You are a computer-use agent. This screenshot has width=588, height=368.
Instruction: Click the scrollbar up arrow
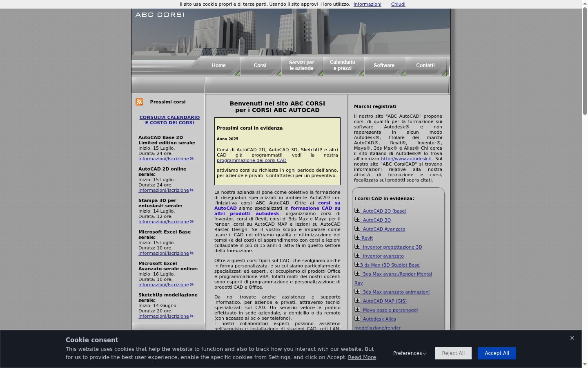[x=585, y=3]
